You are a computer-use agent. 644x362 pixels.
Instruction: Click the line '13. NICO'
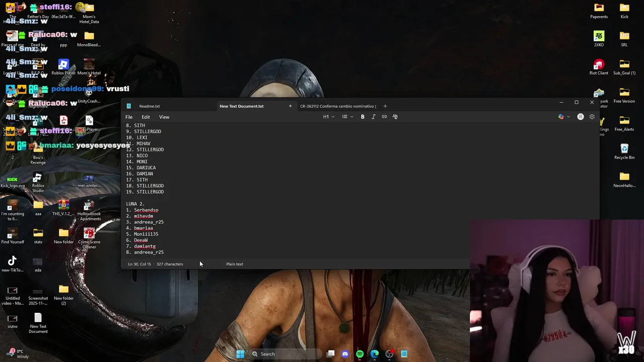click(137, 156)
